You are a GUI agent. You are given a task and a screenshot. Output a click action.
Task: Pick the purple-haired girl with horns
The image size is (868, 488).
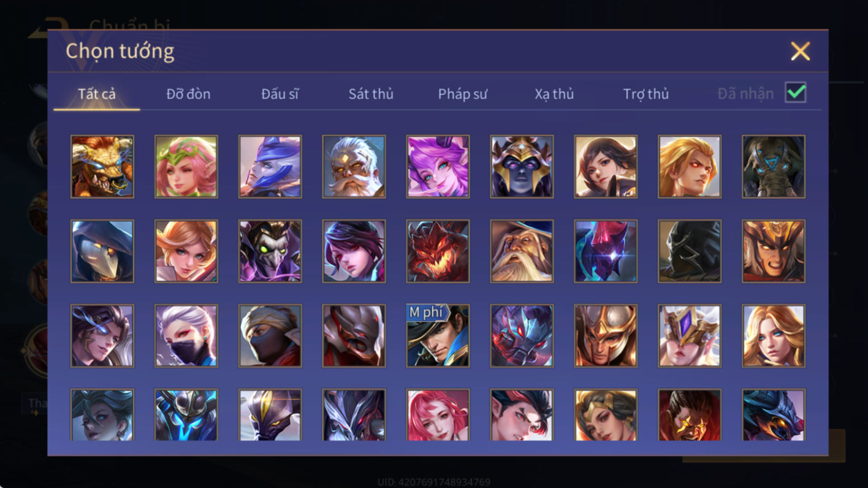(438, 166)
